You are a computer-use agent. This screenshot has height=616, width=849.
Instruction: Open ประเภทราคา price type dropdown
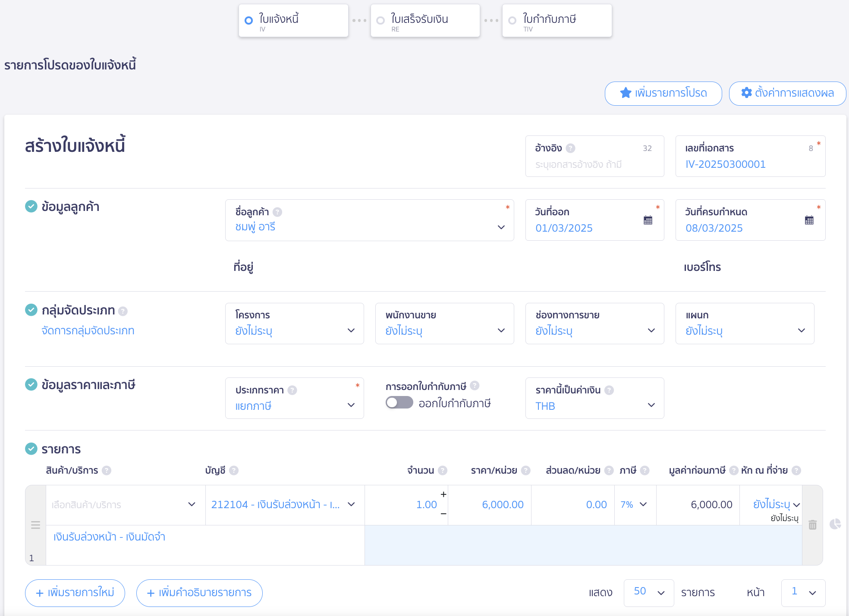[294, 398]
